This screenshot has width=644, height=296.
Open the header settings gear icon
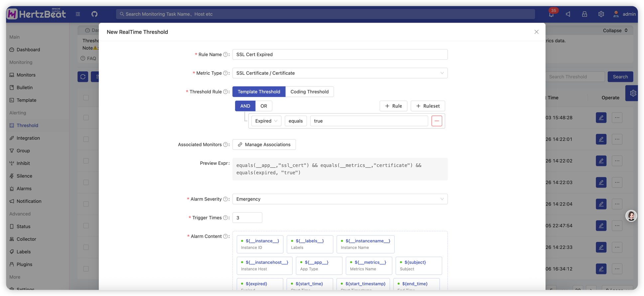[x=601, y=14]
